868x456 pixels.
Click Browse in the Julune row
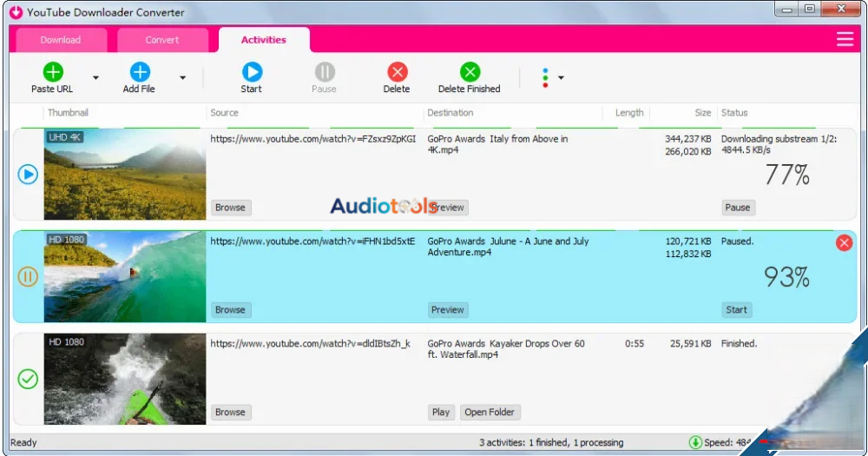tap(230, 310)
